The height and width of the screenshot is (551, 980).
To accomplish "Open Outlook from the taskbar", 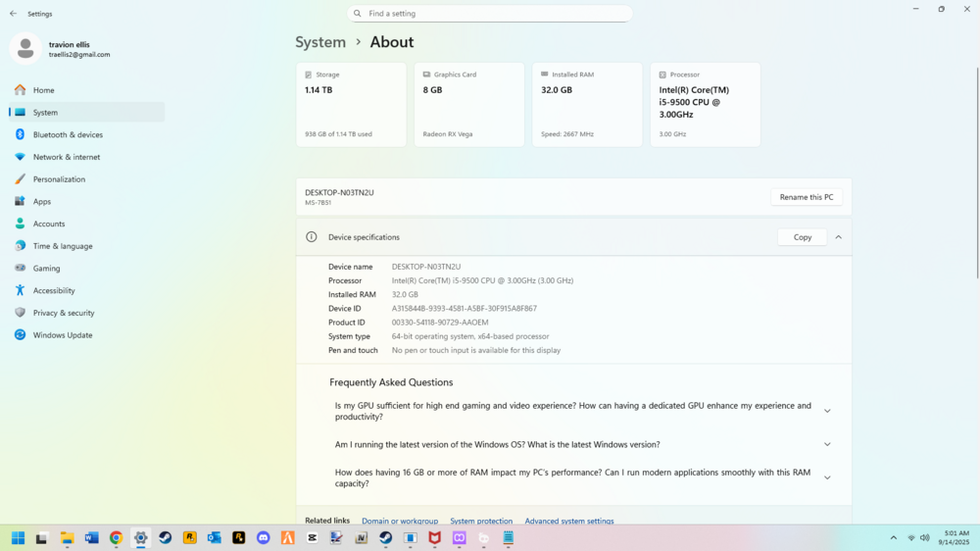I will click(x=215, y=538).
